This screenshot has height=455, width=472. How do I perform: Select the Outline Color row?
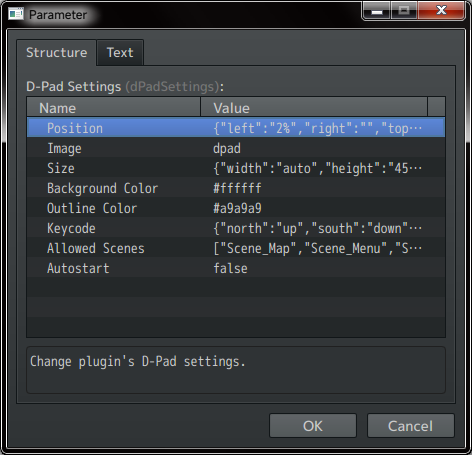pyautogui.click(x=236, y=207)
